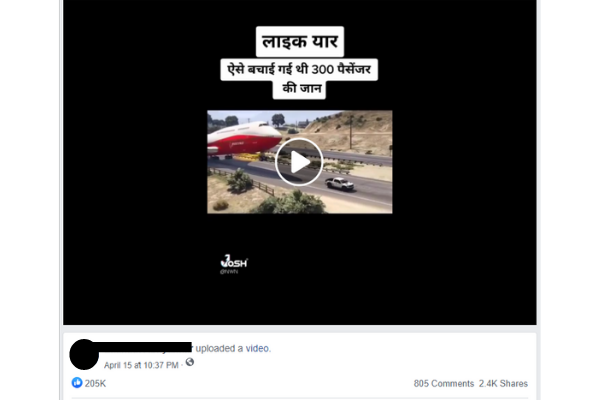
Task: Open the blacked-out profile picture circle
Action: point(84,354)
